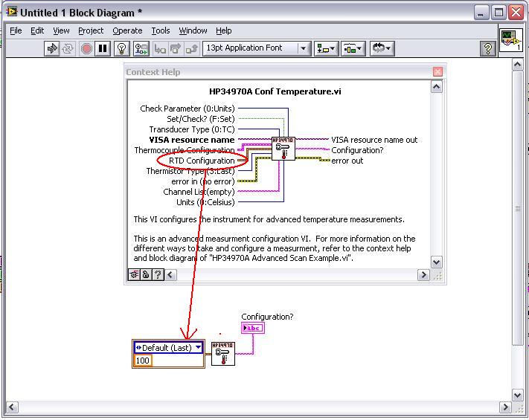The image size is (529, 420).
Task: Open the Operate menu
Action: tap(127, 30)
